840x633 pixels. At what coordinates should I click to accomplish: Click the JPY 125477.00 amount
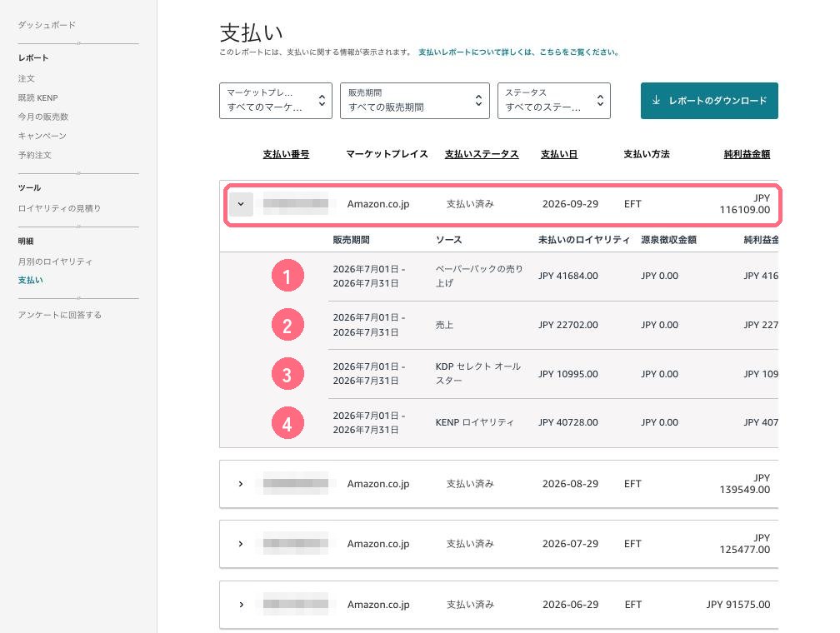(745, 544)
